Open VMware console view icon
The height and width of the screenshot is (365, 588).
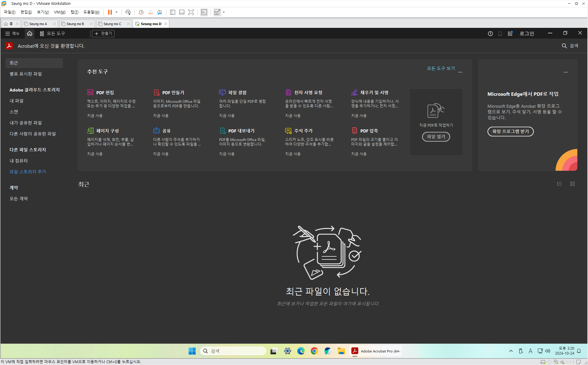click(204, 12)
